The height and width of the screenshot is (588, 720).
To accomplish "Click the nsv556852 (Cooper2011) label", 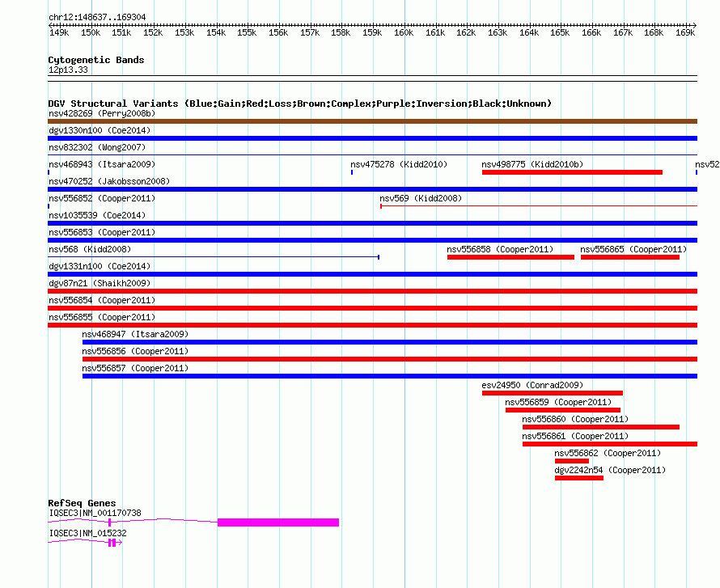I will 102,198.
